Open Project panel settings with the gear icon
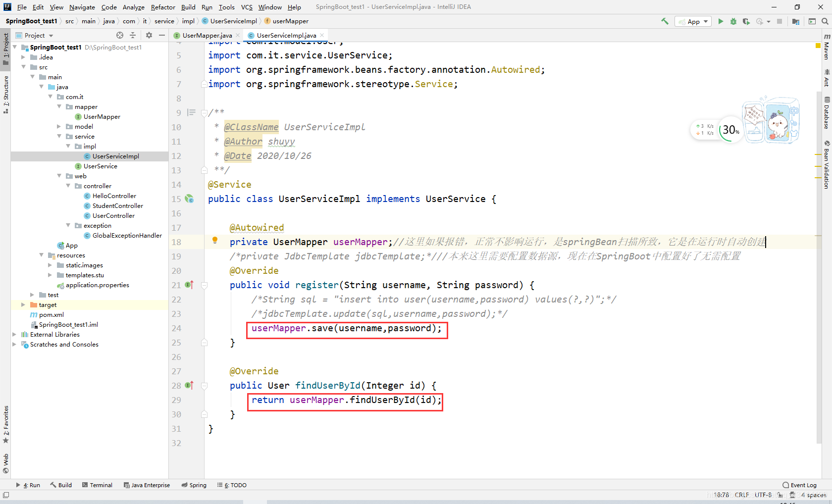The width and height of the screenshot is (832, 504). (149, 35)
